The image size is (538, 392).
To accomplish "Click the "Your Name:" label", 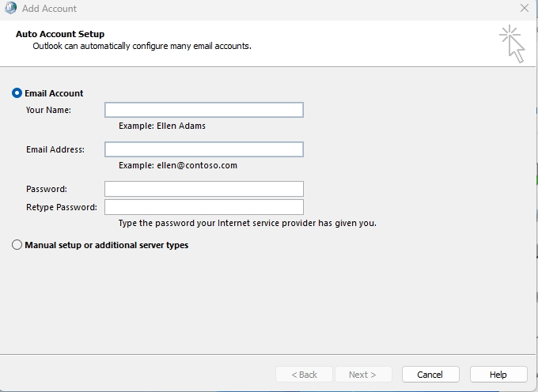I will coord(48,110).
